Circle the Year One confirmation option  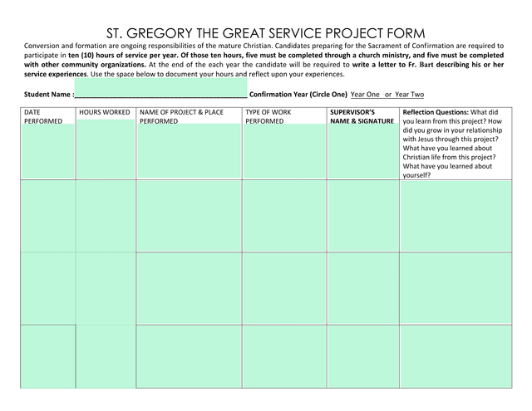[x=365, y=95]
